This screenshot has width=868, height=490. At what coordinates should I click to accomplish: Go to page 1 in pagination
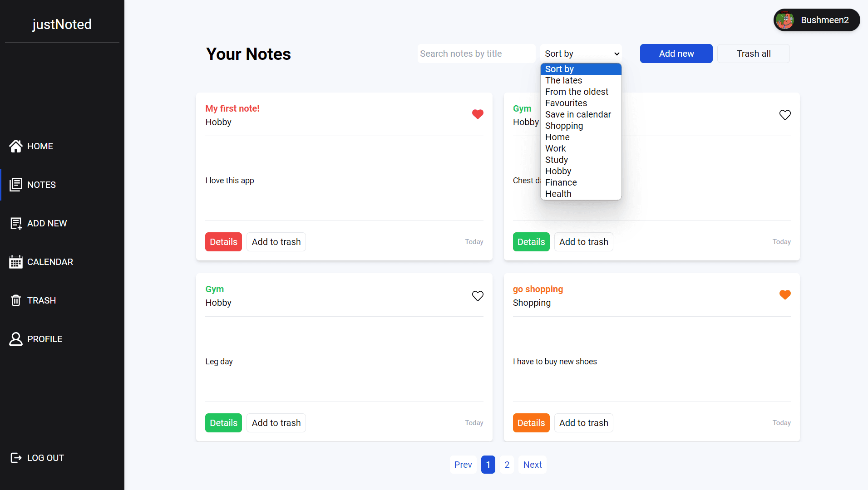tap(488, 465)
